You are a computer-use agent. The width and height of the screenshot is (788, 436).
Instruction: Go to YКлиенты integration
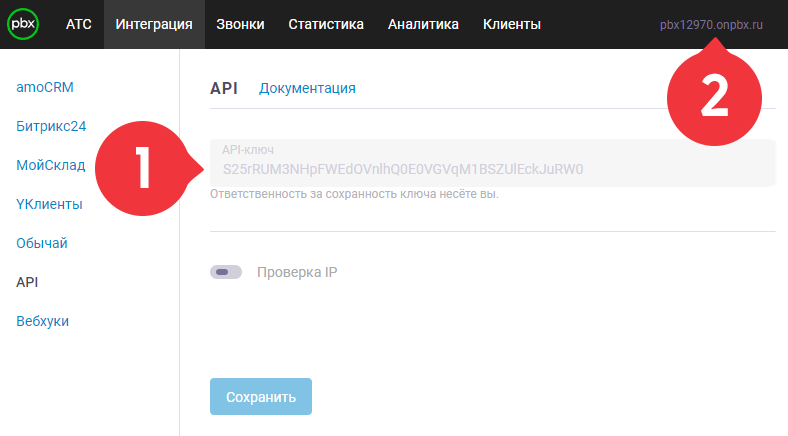click(49, 204)
